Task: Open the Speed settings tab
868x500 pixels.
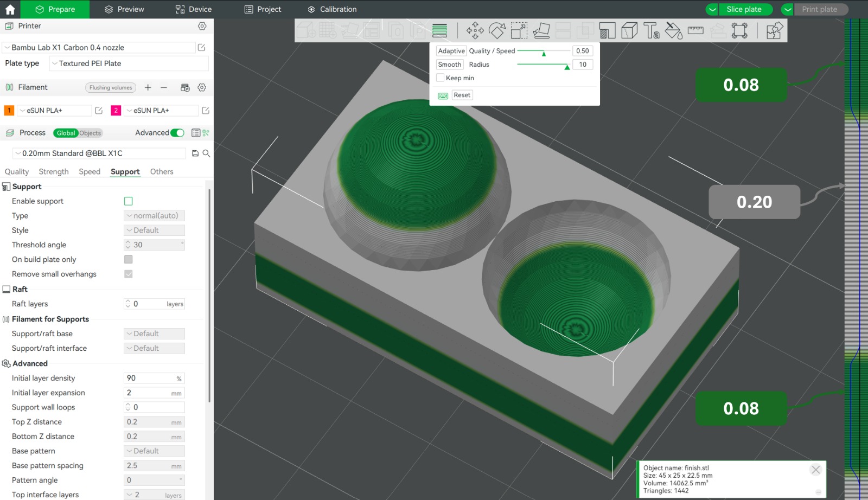Action: [90, 172]
